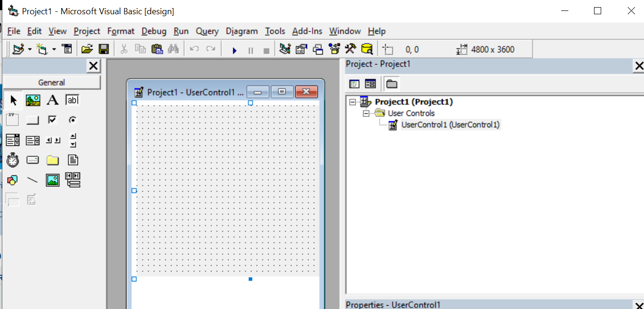Open the Add Form dropdown arrow
The height and width of the screenshot is (309, 644).
[x=54, y=49]
